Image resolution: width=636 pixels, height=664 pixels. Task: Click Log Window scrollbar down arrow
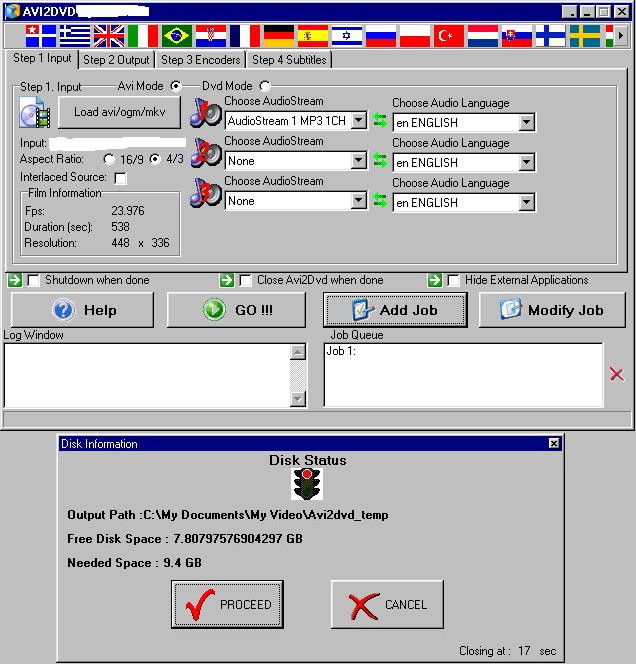pyautogui.click(x=298, y=399)
